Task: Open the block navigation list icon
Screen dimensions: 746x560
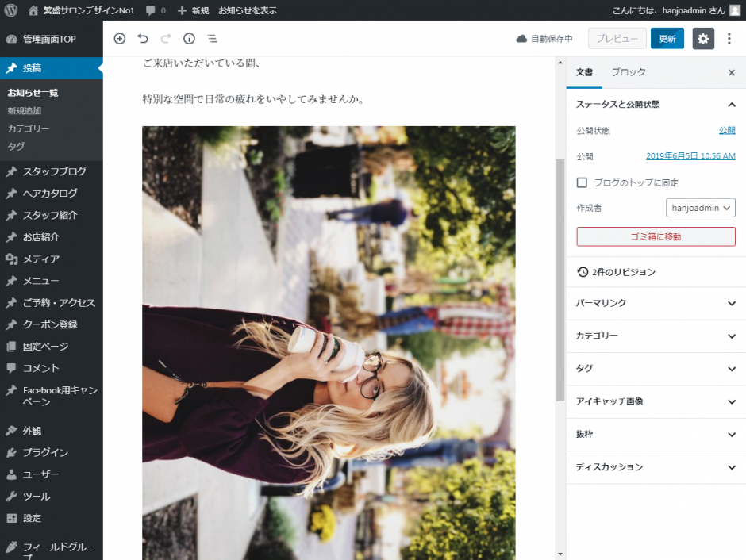Action: tap(212, 39)
